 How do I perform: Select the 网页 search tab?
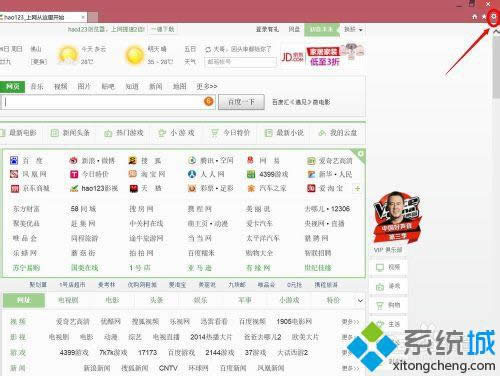13,87
